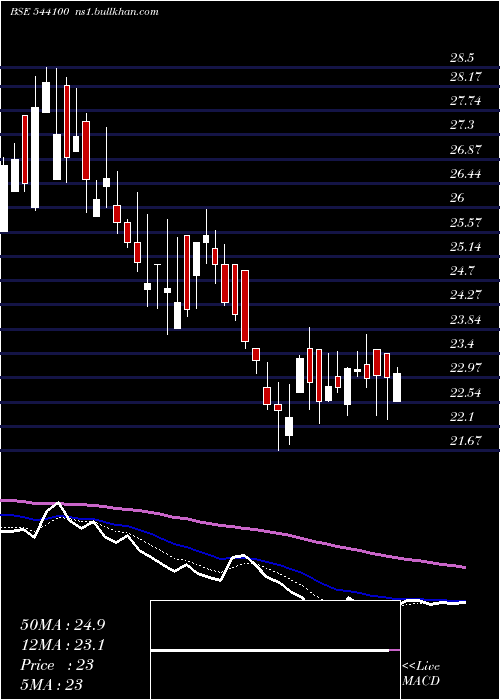
Task: Click the 23.84 price axis label
Action: point(466,320)
